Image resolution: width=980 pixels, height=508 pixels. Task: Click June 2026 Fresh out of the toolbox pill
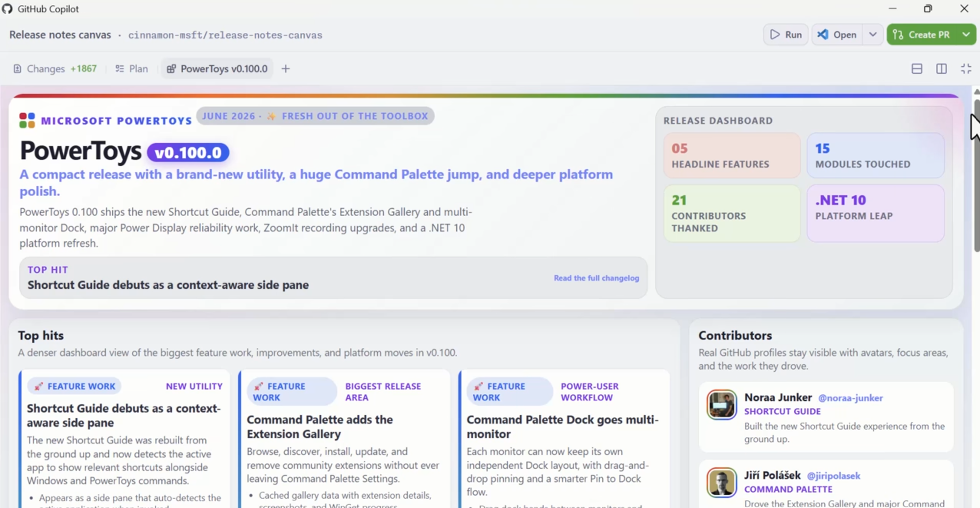point(315,116)
